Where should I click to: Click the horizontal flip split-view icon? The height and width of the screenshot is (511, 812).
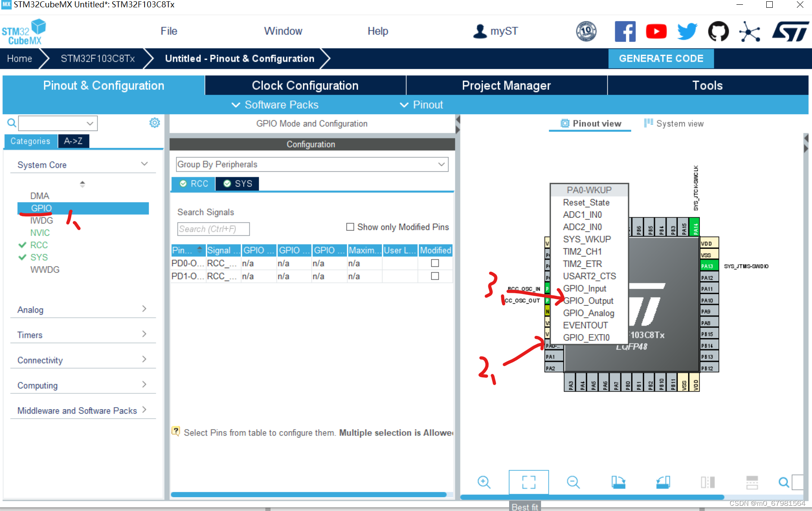click(x=752, y=482)
